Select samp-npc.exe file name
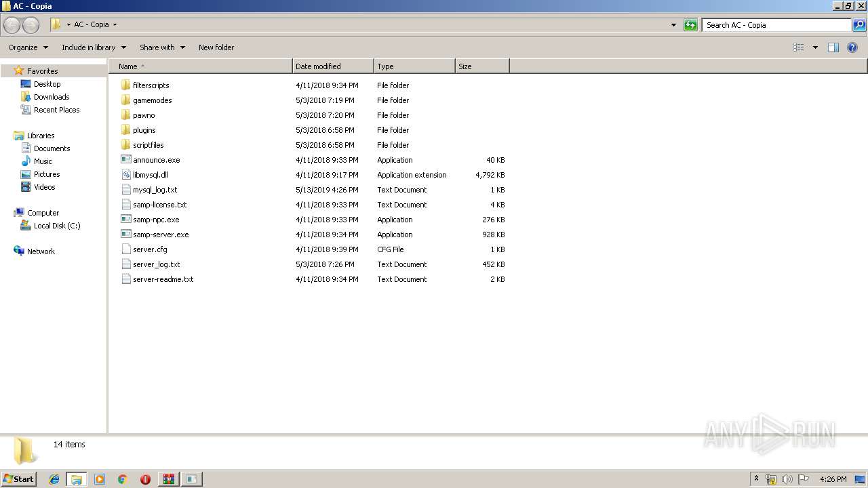Screen dimensions: 868x488 (x=156, y=220)
